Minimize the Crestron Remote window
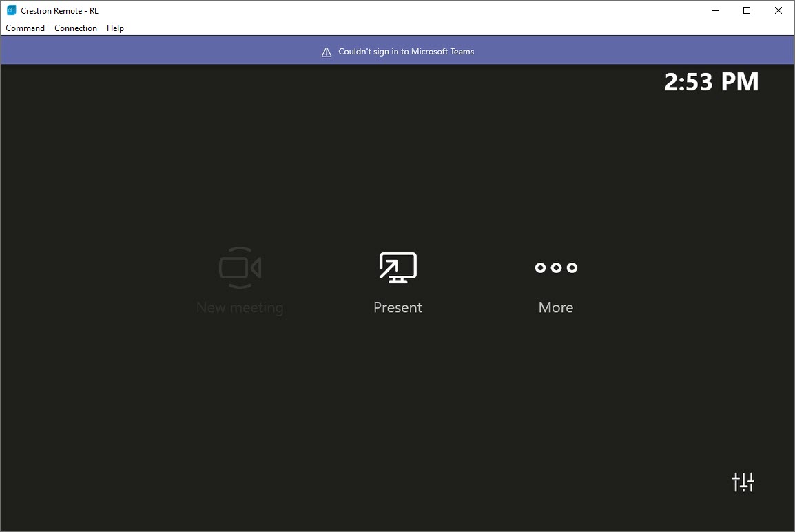The width and height of the screenshot is (795, 532). click(715, 10)
